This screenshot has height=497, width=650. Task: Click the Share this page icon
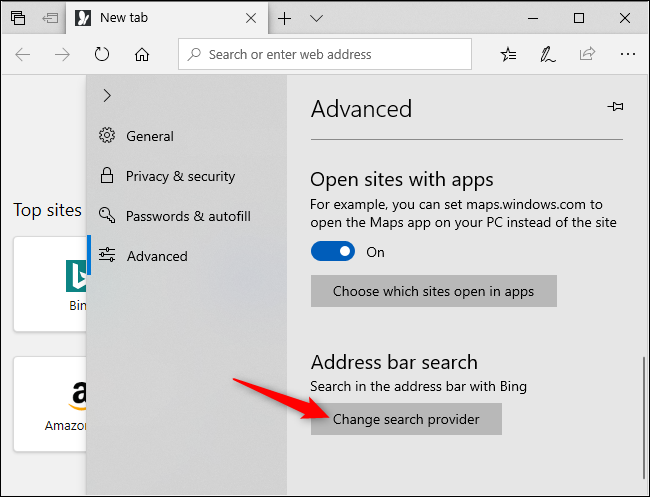(x=587, y=54)
